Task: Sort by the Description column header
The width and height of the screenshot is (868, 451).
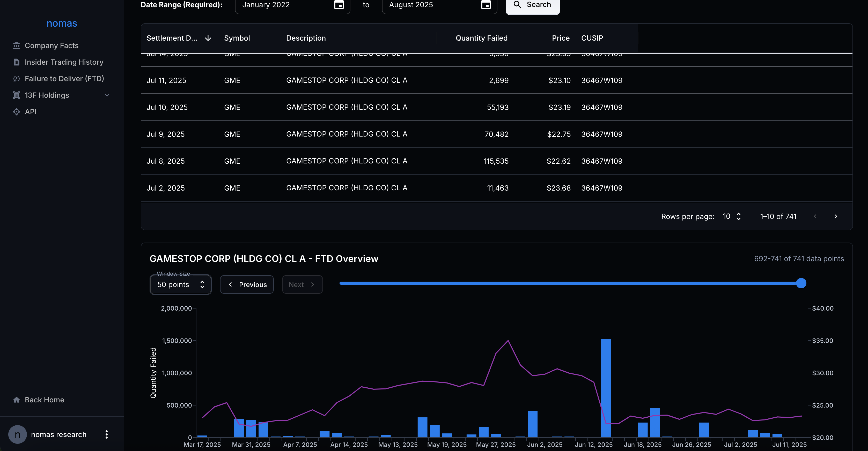Action: (306, 38)
